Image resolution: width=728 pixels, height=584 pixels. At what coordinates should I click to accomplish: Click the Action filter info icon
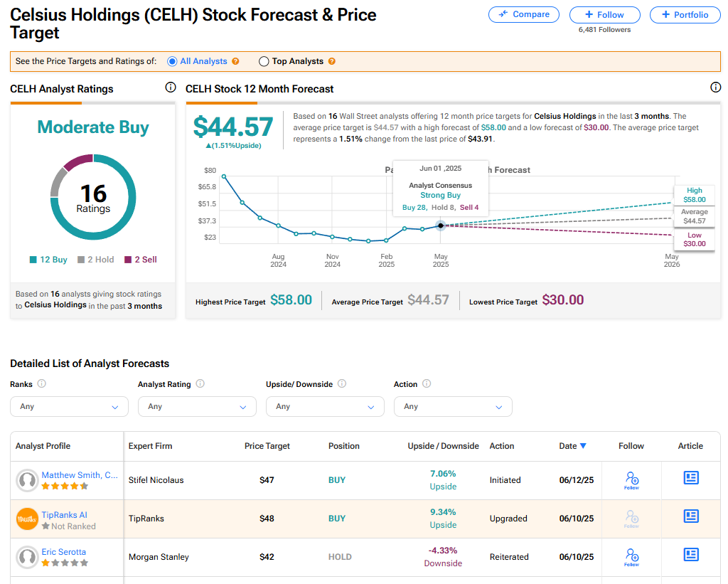[x=427, y=383]
